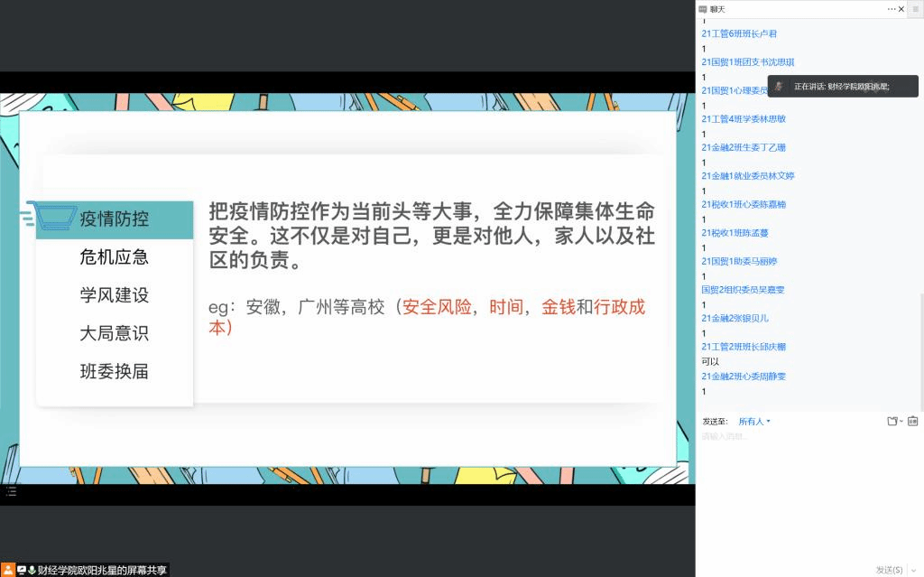The height and width of the screenshot is (577, 924).
Task: Click sender name 21工管6班班长卢君
Action: point(739,33)
